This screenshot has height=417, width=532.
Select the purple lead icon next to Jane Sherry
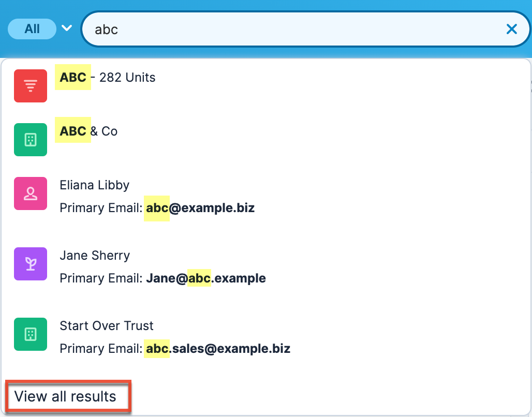pos(30,264)
